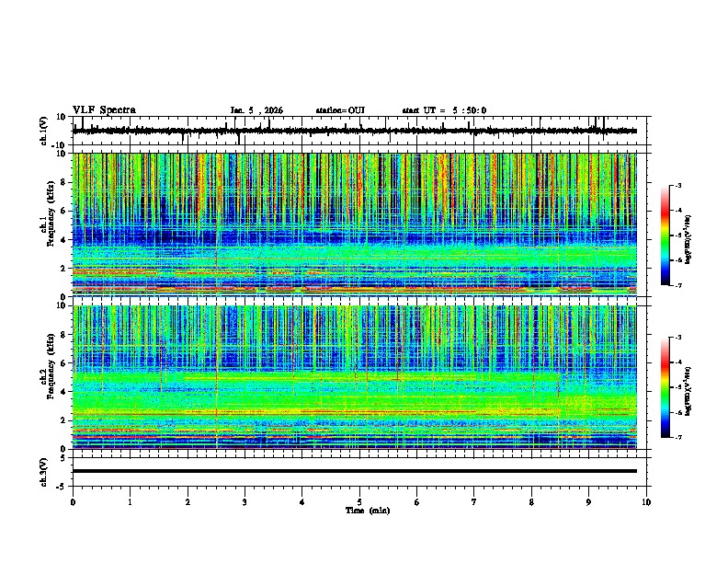728x563 pixels.
Task: Click the ch.1 color bar log(PSD) unit label
Action: (688, 240)
